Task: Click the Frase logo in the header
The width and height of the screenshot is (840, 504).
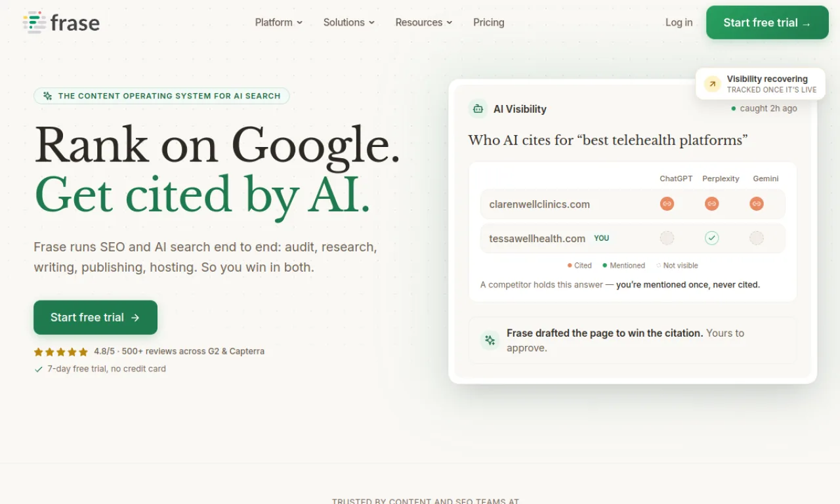Action: pos(61,22)
